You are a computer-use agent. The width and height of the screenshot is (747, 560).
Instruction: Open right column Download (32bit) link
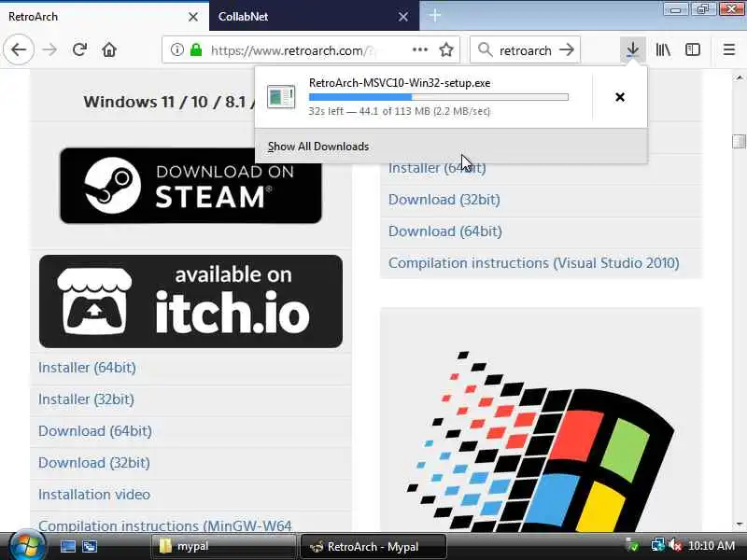pyautogui.click(x=444, y=200)
